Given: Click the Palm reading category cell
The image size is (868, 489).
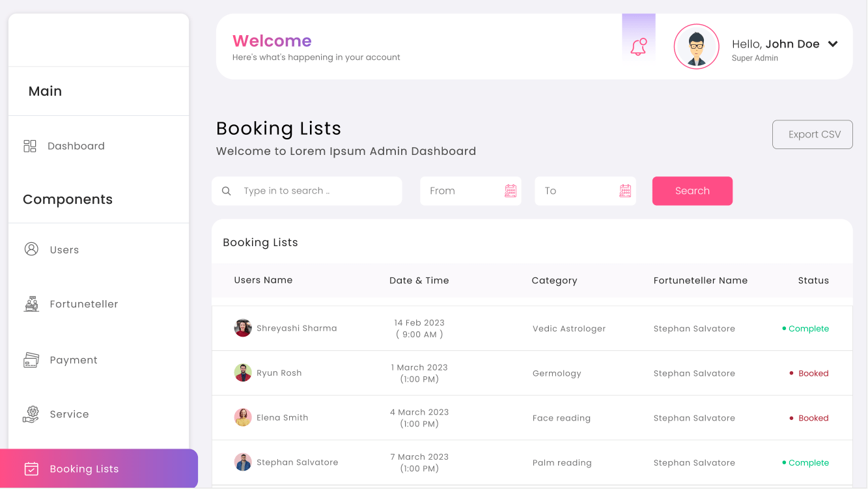Looking at the screenshot, I should pyautogui.click(x=562, y=463).
